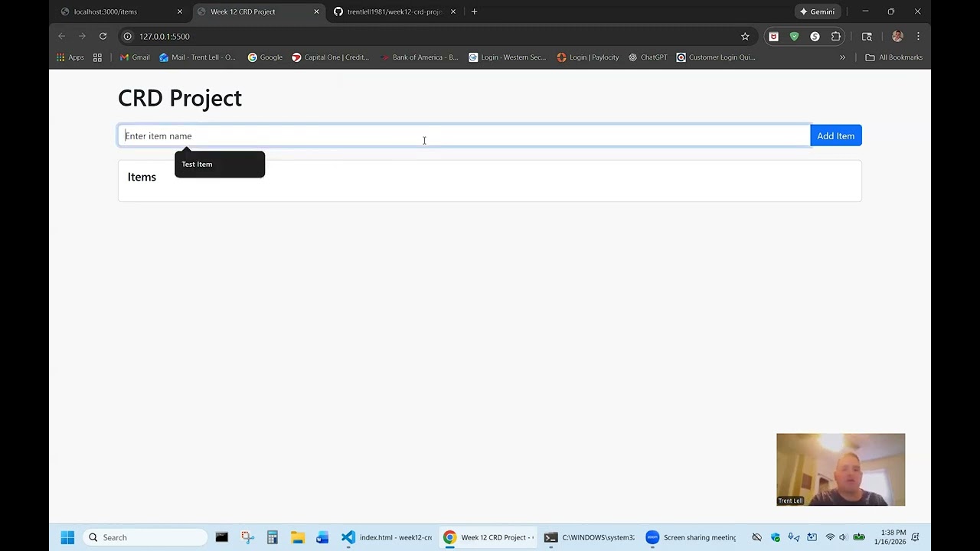The width and height of the screenshot is (980, 551).
Task: Bookmark this page with the star icon
Action: coord(745,36)
